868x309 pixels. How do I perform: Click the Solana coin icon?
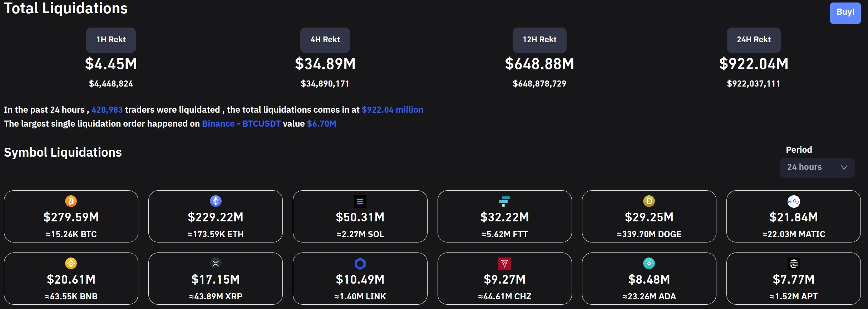[x=360, y=202]
